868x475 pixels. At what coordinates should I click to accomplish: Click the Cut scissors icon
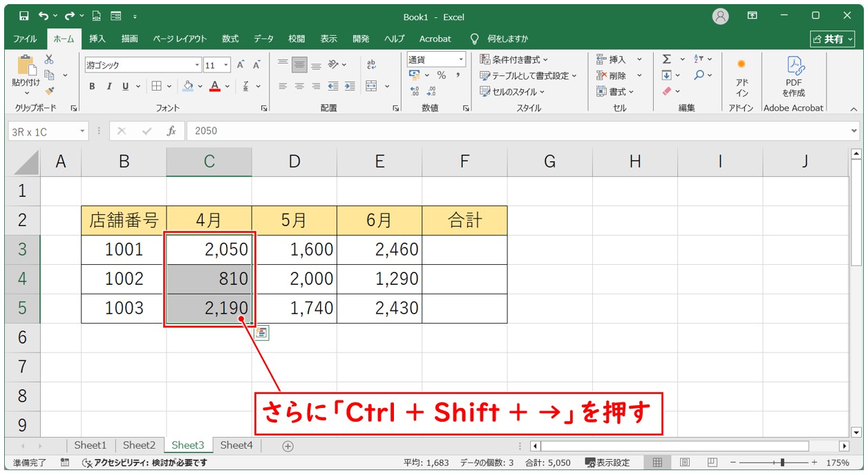tap(49, 60)
